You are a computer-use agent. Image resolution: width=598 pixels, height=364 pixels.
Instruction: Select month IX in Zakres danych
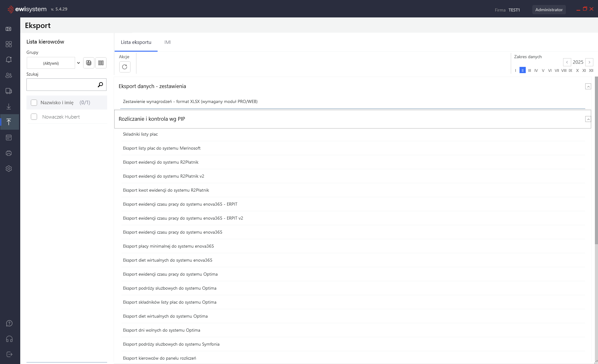(571, 70)
